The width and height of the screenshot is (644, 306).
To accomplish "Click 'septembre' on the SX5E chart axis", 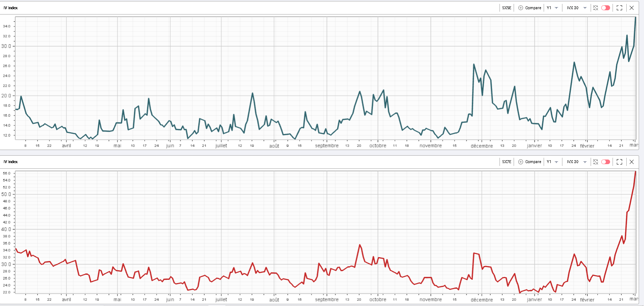I will [327, 146].
